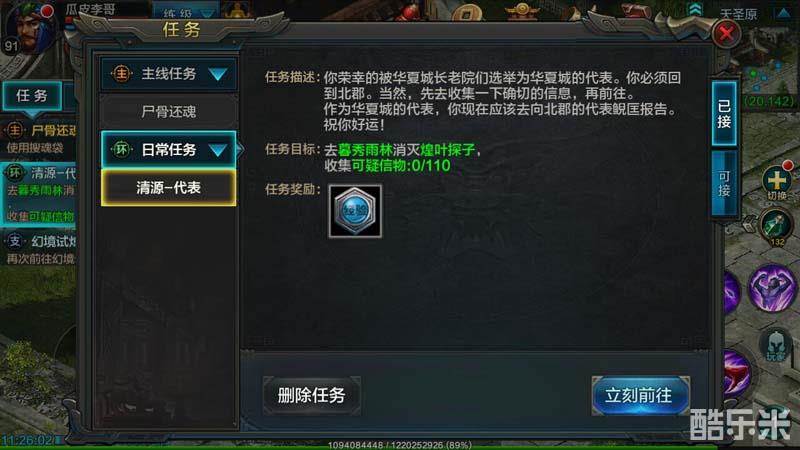800x450 pixels.
Task: Tap the player avatar portrait
Action: pyautogui.click(x=29, y=30)
